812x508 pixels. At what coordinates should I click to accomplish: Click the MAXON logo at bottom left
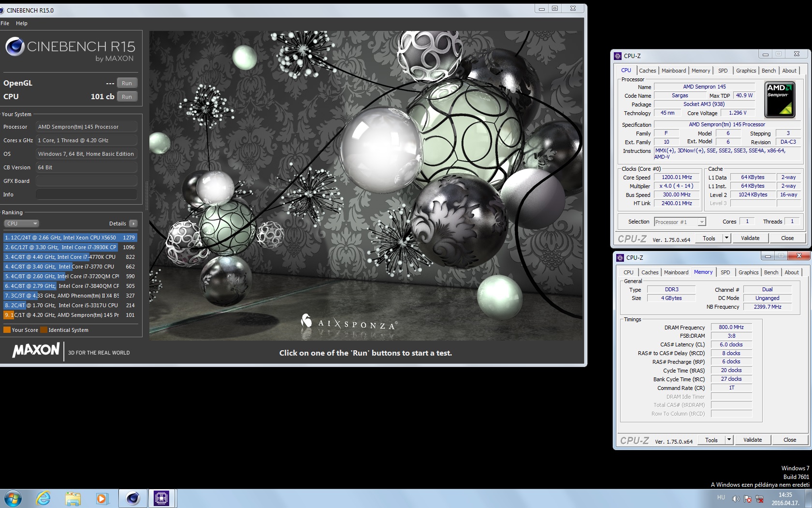pos(36,350)
